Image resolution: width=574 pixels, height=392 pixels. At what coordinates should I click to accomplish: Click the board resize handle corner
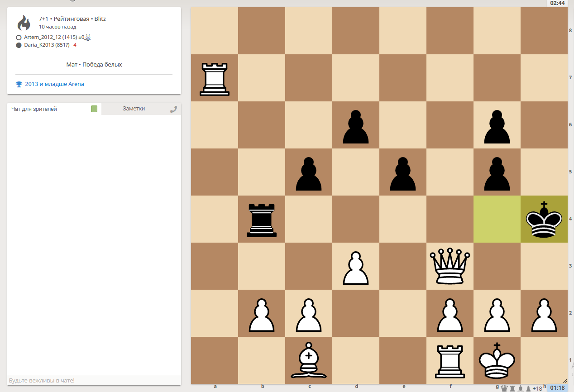coord(564,381)
